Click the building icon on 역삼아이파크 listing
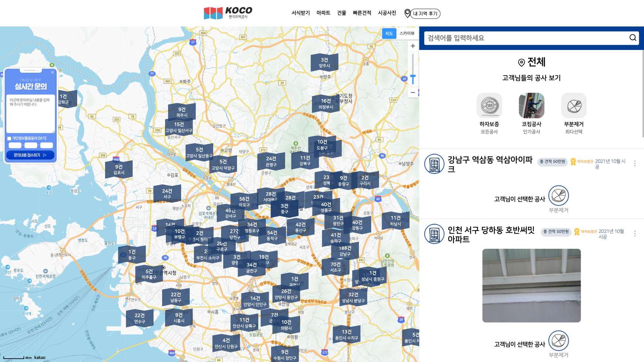 [x=434, y=163]
